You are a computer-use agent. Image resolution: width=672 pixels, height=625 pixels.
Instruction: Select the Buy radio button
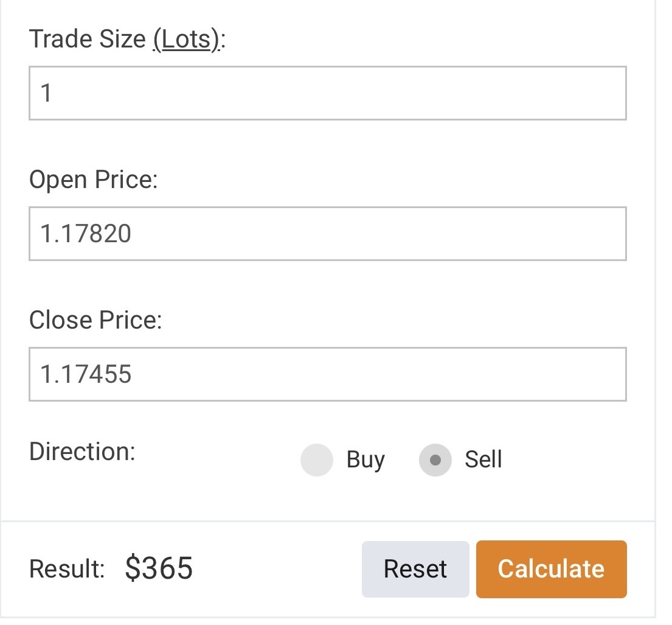coord(317,460)
